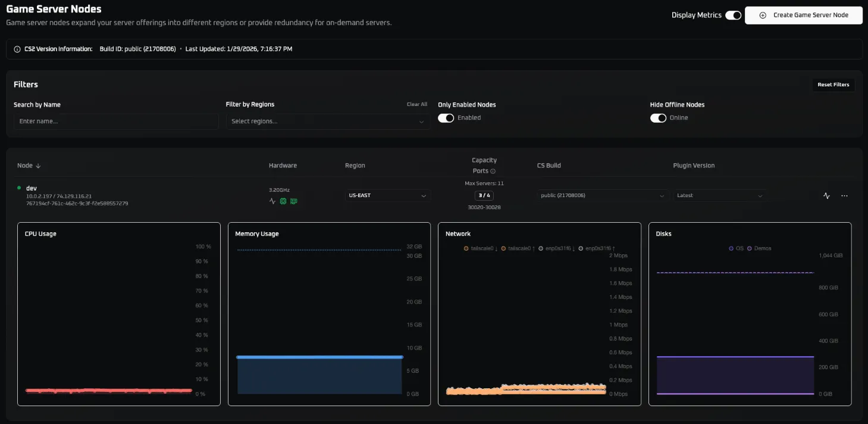
Task: Click the info icon beside CS2 Version Information
Action: coord(16,49)
